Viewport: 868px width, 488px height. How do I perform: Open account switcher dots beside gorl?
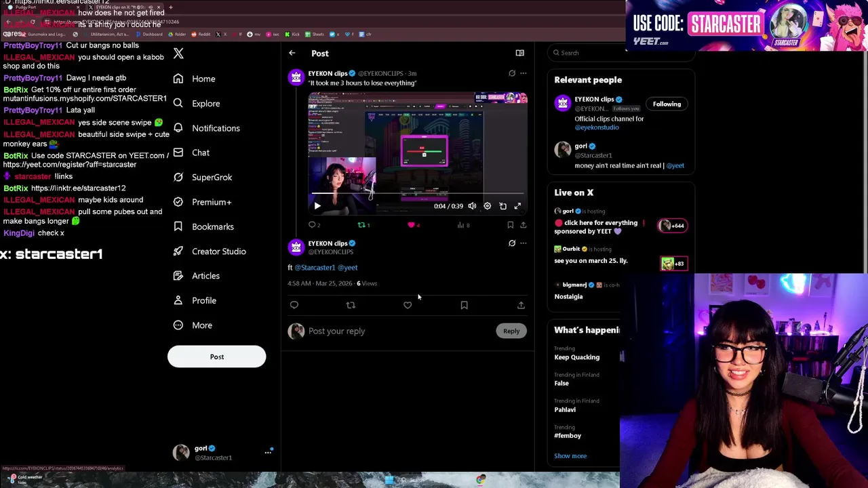[x=268, y=452]
